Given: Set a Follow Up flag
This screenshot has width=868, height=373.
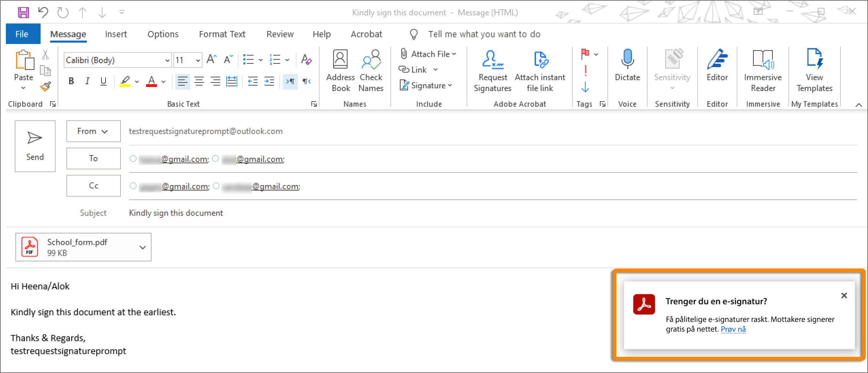Looking at the screenshot, I should tap(585, 54).
